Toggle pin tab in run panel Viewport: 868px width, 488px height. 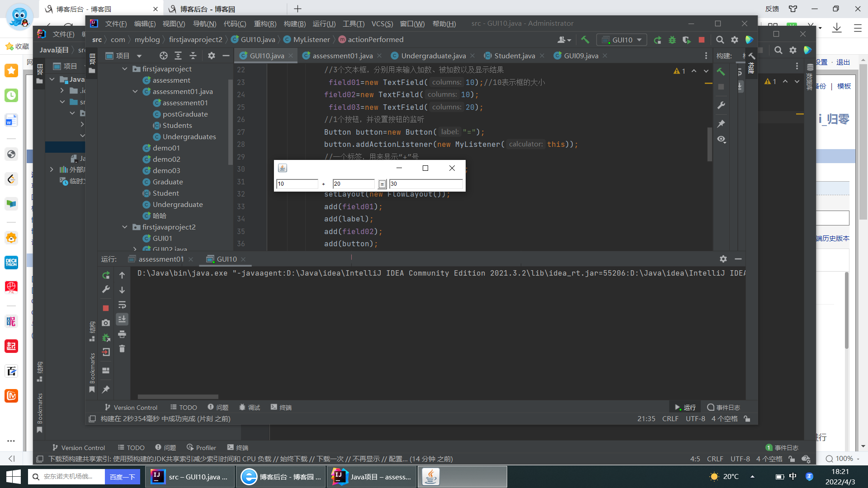(106, 389)
